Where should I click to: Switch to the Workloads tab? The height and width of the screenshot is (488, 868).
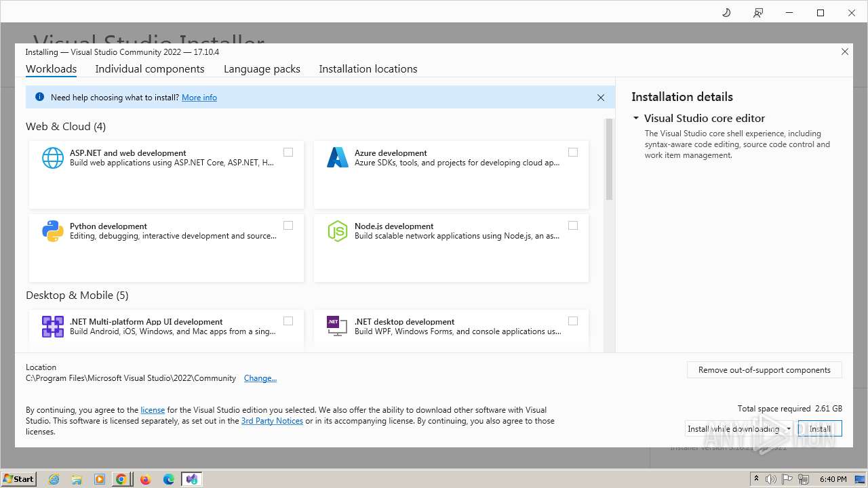(x=51, y=69)
